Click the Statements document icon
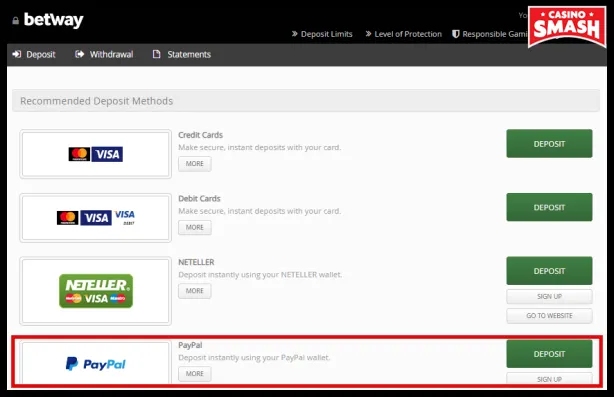The image size is (614, 397). click(x=157, y=54)
